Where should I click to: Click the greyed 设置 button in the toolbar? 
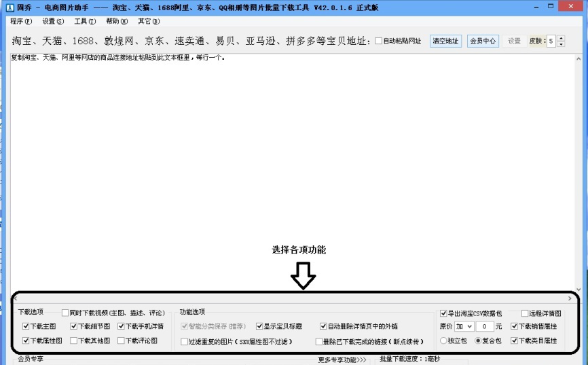(x=514, y=41)
